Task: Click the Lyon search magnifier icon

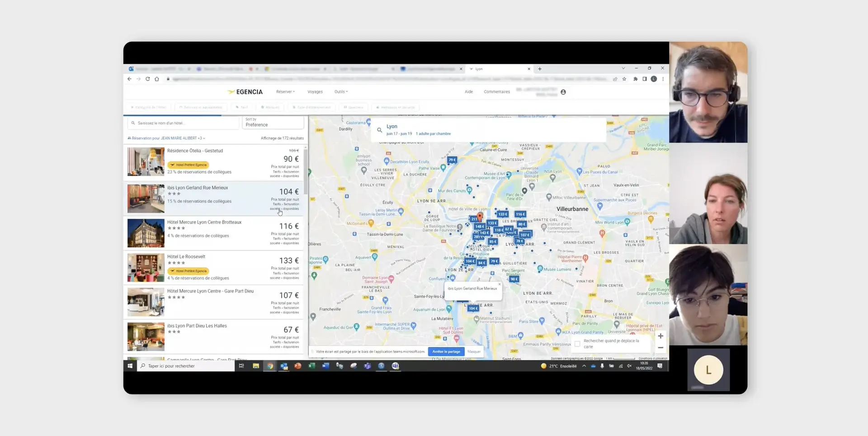Action: point(379,130)
